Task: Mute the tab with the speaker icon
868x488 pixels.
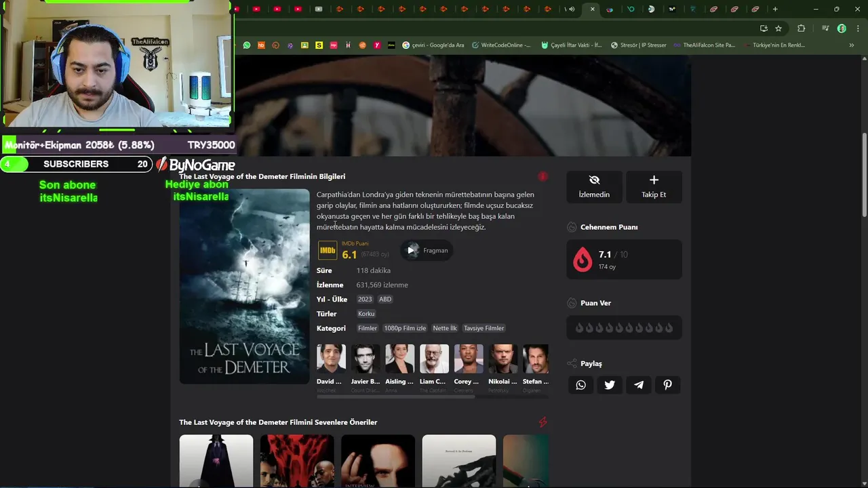Action: tap(572, 9)
